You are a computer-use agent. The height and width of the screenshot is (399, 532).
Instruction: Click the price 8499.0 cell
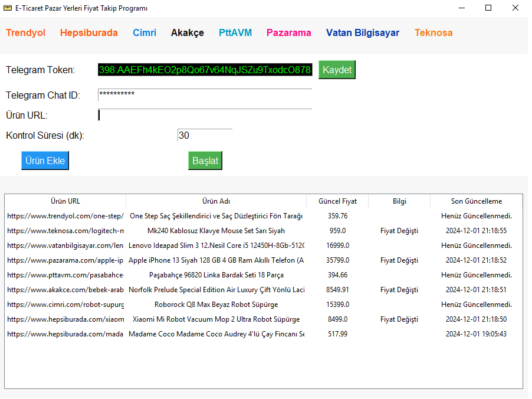337,319
